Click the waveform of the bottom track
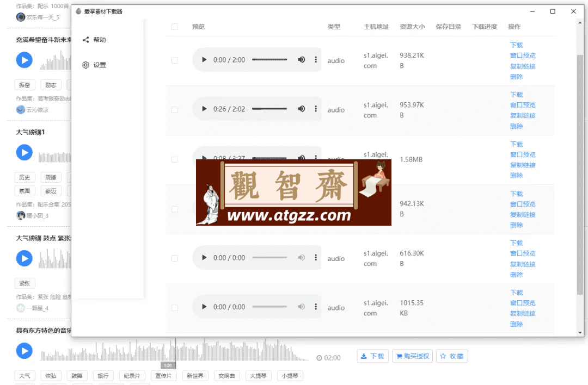This screenshot has width=588, height=385. pyautogui.click(x=174, y=350)
